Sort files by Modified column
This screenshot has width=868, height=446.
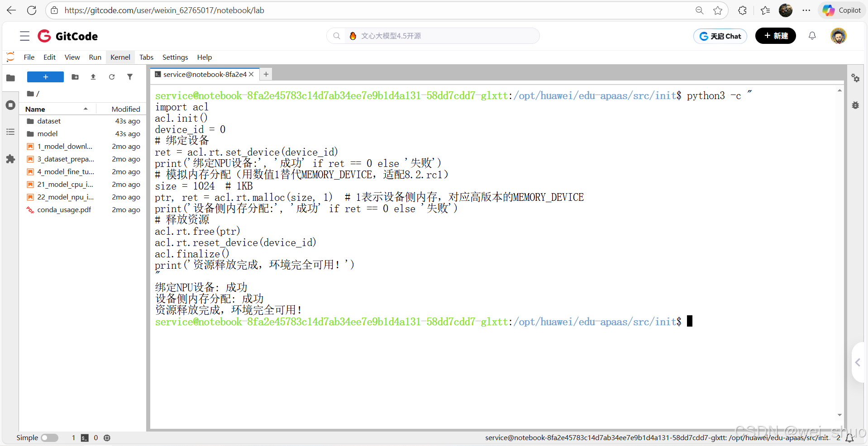click(x=121, y=109)
